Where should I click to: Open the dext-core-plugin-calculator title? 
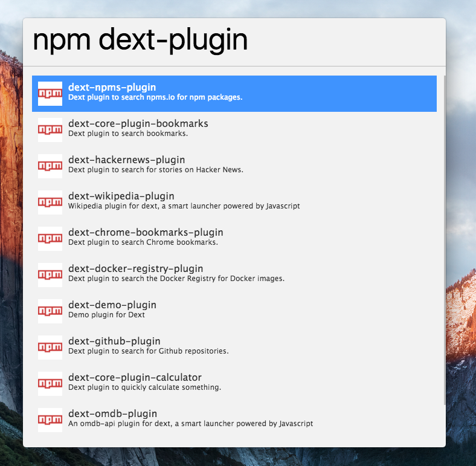click(x=135, y=377)
